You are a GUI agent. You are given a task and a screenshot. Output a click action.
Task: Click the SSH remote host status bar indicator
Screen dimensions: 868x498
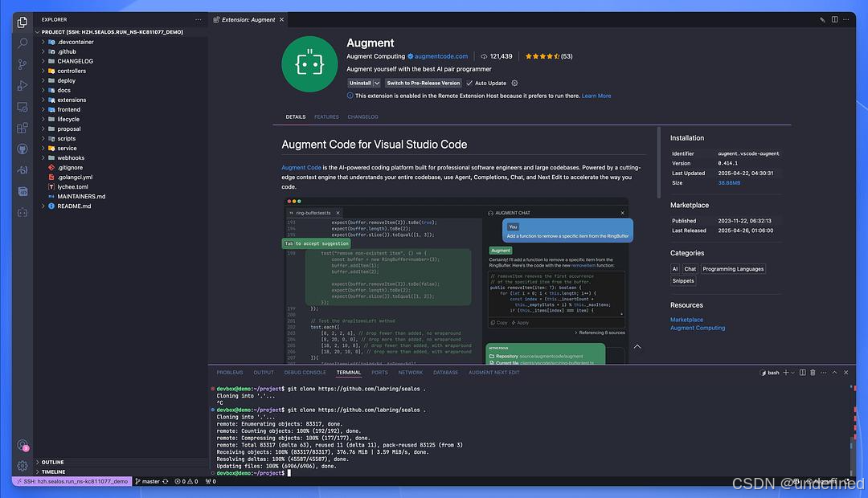point(72,481)
